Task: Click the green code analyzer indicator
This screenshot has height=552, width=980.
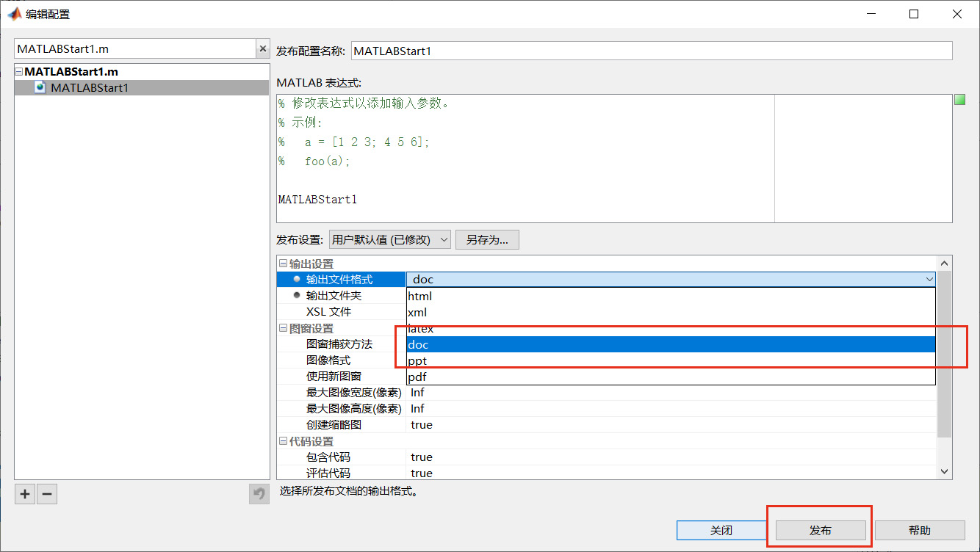Action: [x=959, y=99]
